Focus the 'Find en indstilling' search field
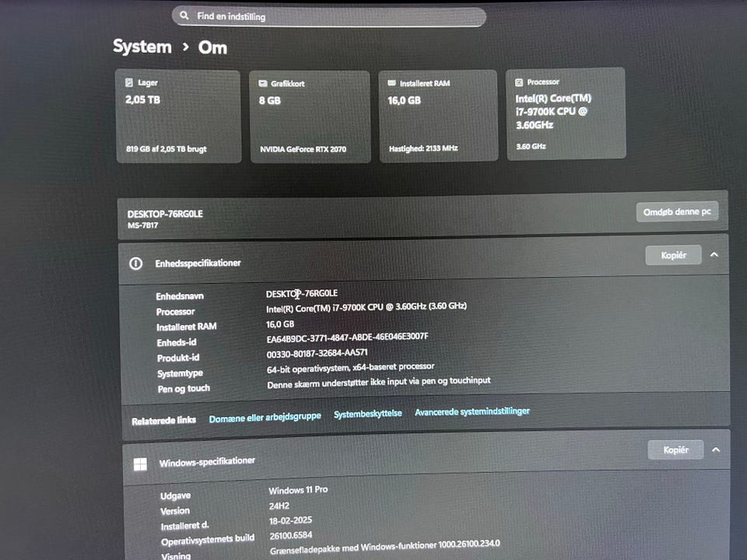This screenshot has height=560, width=747. (x=328, y=16)
